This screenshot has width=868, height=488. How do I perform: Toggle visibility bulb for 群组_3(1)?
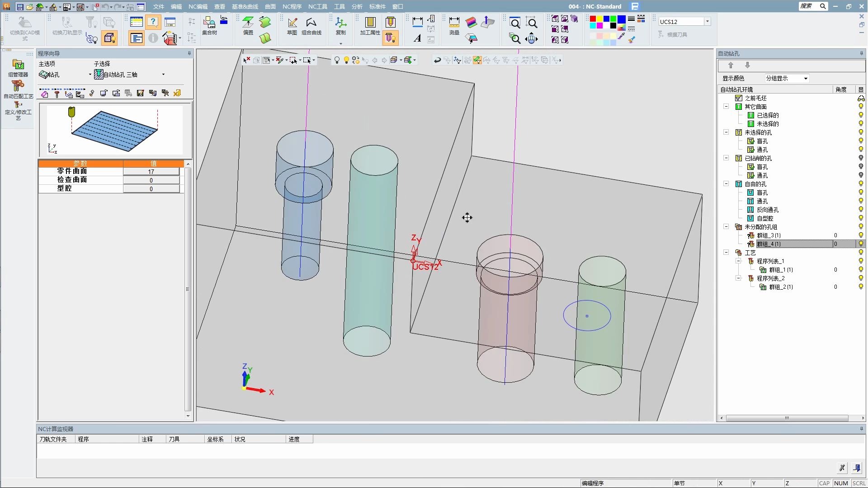861,235
